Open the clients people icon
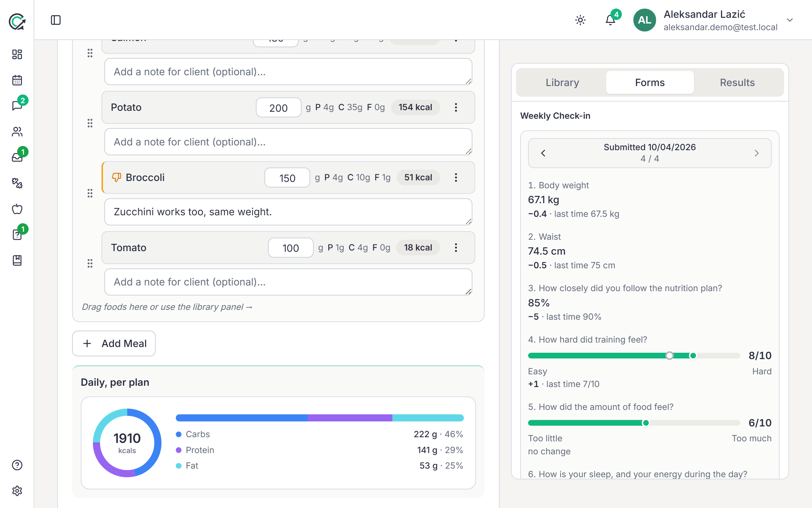 click(x=17, y=132)
